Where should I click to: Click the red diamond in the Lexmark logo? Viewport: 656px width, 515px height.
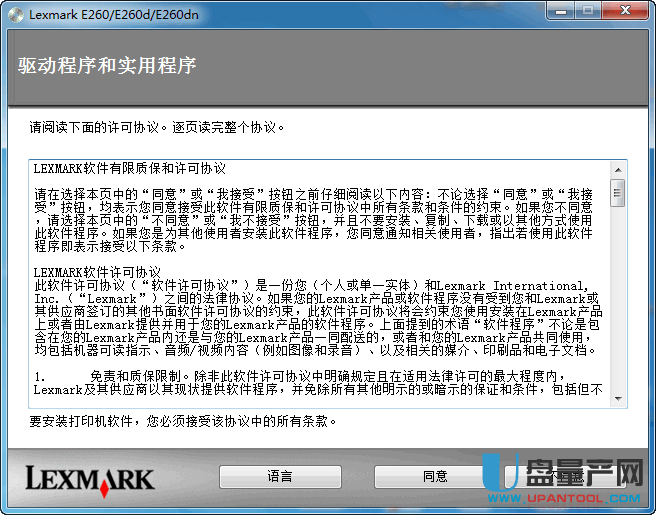point(106,490)
